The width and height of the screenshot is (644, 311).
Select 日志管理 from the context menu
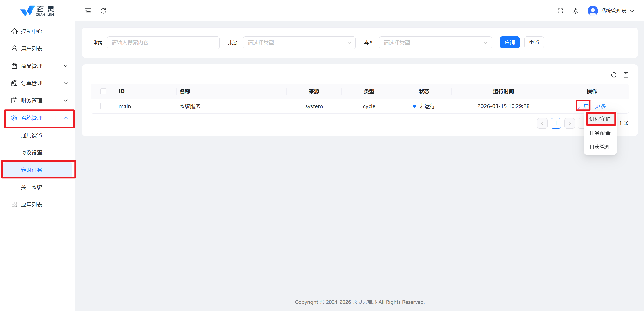(600, 147)
